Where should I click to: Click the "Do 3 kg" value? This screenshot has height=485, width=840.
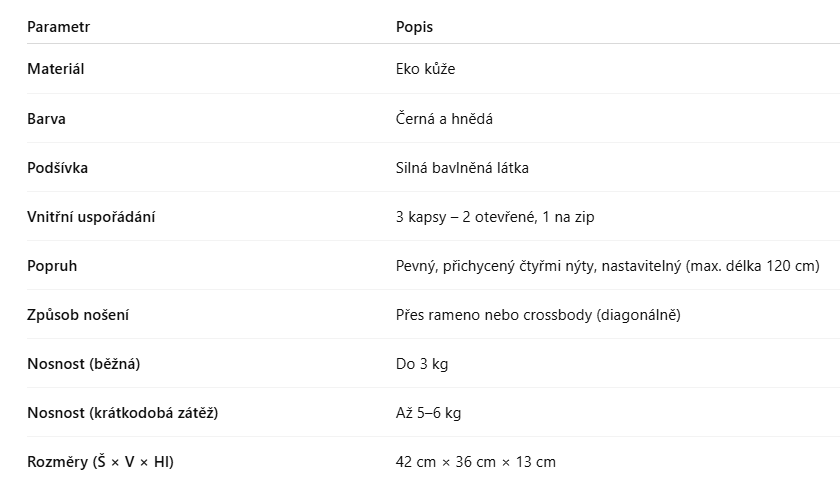pos(422,363)
